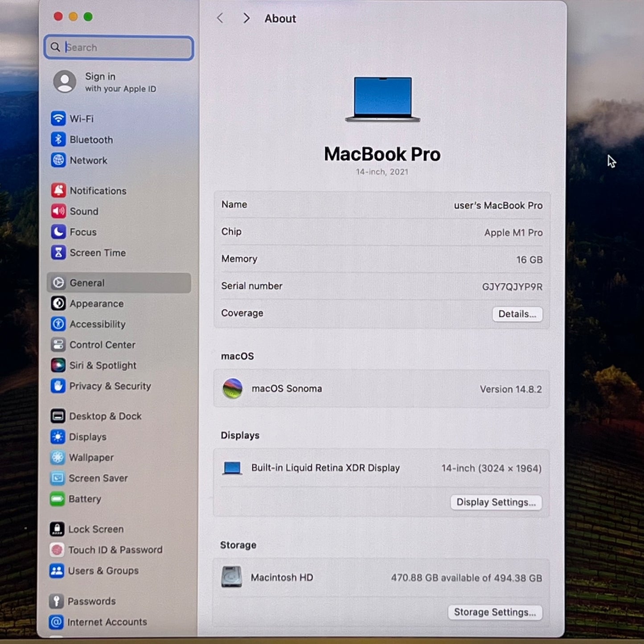The width and height of the screenshot is (644, 644).
Task: Click the Touch ID fingerprint icon
Action: click(57, 550)
